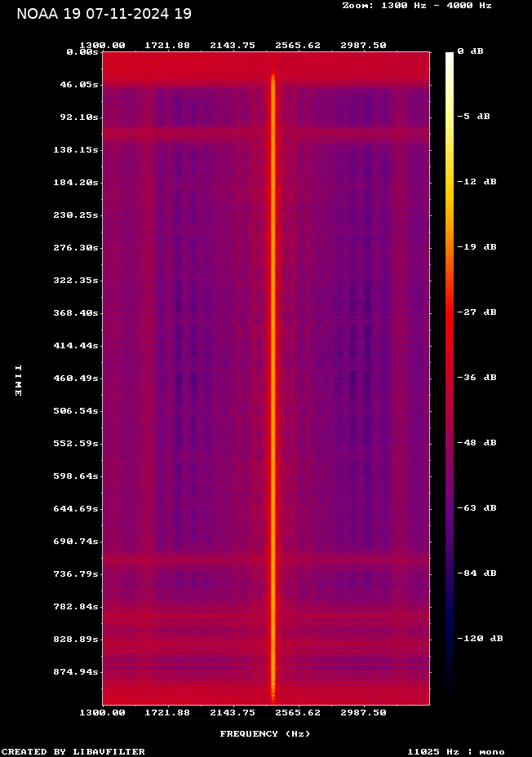Screen dimensions: 532x757
Task: Click the 11025 Hz mono label
Action: 456,751
